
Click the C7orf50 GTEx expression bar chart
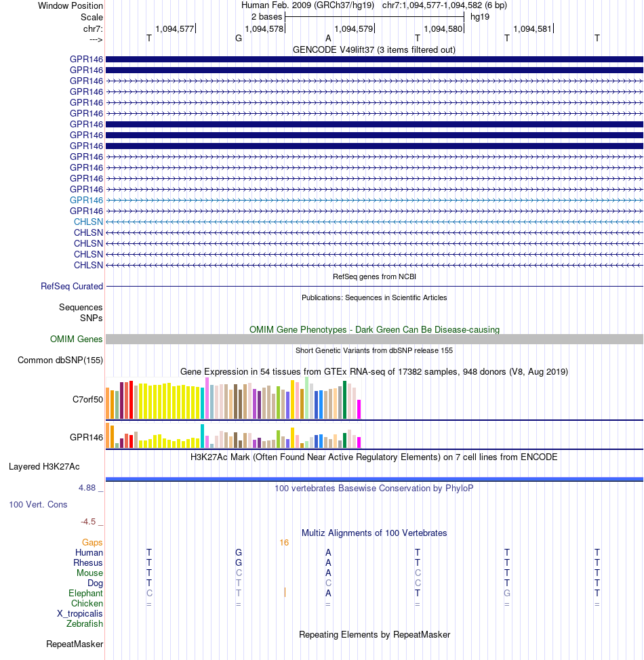click(x=233, y=398)
